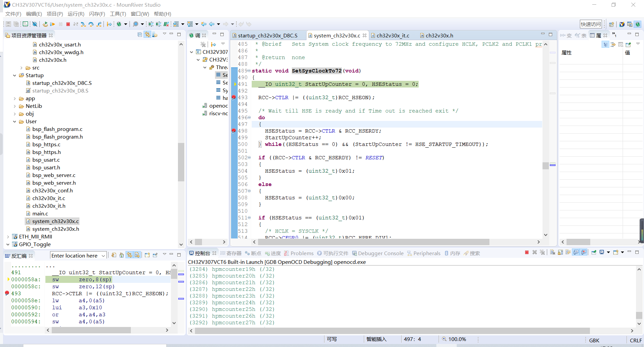Toggle Show Source button in disassembly view

[137, 255]
